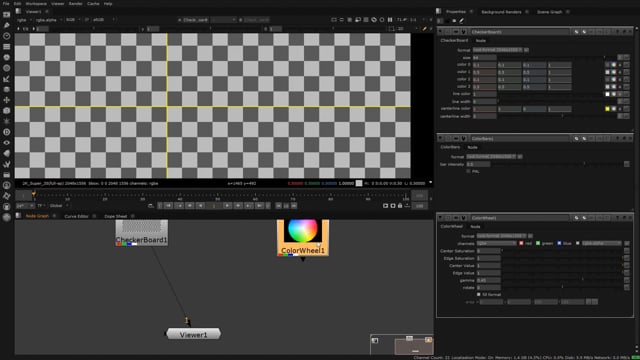Screen dimensions: 640x360
Task: Open the Views nodes toolbar icon
Action: tap(7, 143)
